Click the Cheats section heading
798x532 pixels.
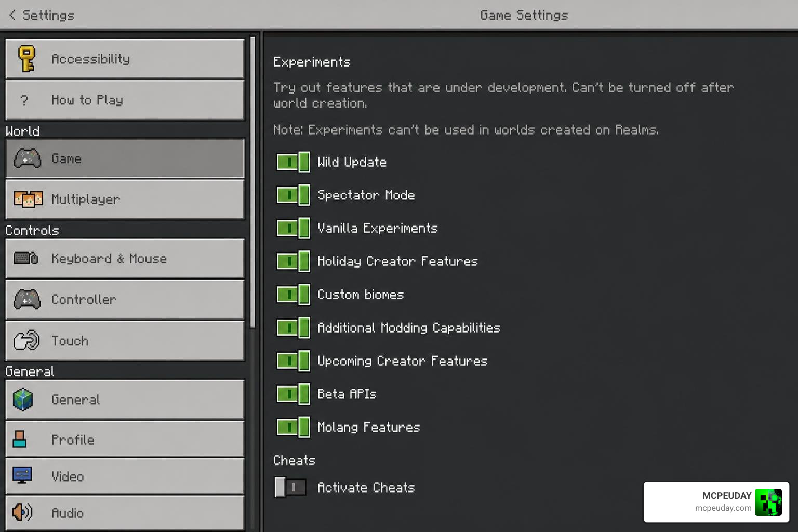click(x=295, y=460)
